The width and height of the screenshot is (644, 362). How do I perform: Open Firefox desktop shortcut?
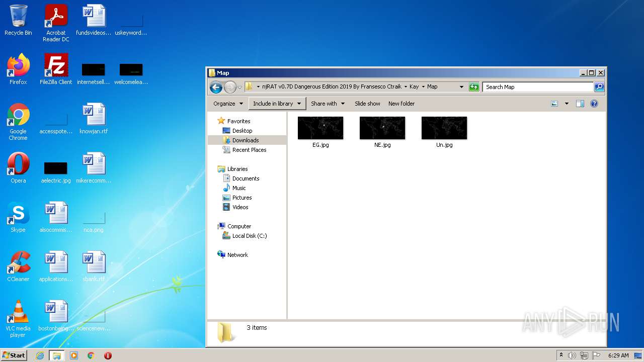18,69
